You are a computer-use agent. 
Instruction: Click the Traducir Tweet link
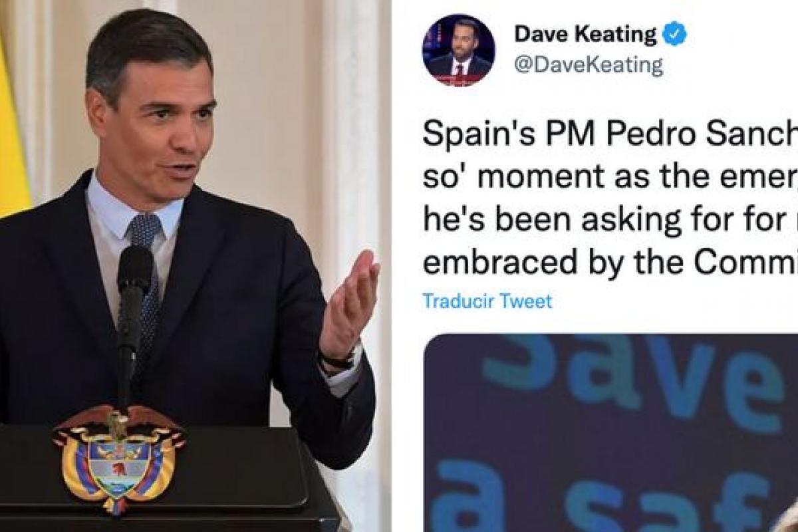click(487, 301)
